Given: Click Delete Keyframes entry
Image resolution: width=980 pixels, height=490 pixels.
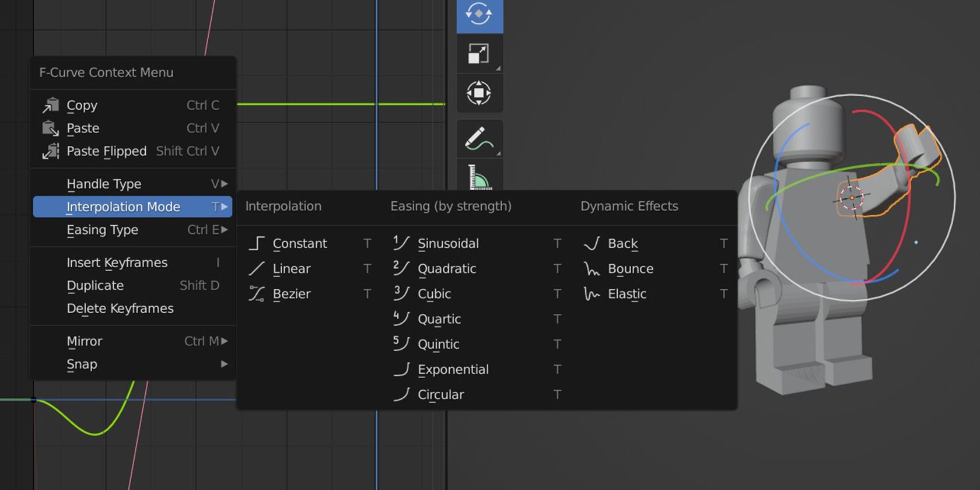Looking at the screenshot, I should [120, 309].
